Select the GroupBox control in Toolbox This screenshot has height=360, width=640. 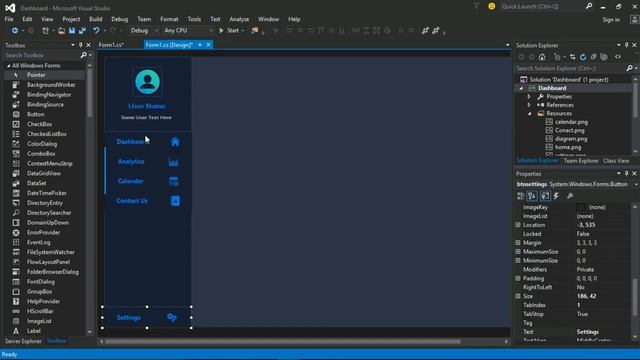pyautogui.click(x=39, y=291)
